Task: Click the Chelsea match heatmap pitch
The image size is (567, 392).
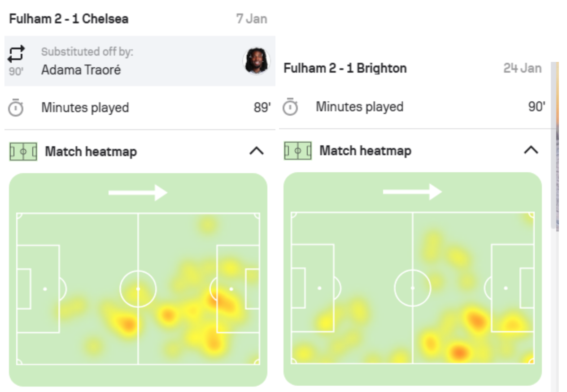Action: (138, 288)
